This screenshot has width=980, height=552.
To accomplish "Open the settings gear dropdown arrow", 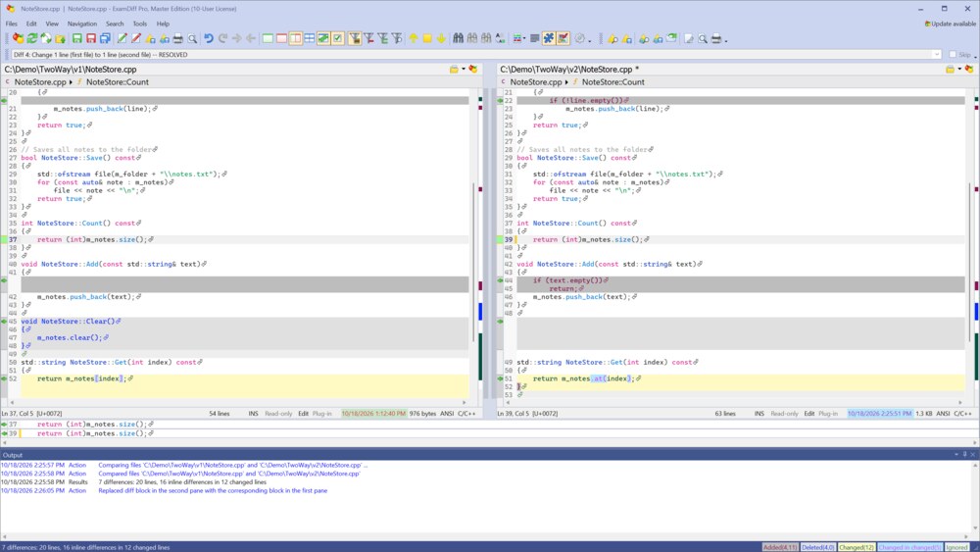I will click(x=589, y=40).
